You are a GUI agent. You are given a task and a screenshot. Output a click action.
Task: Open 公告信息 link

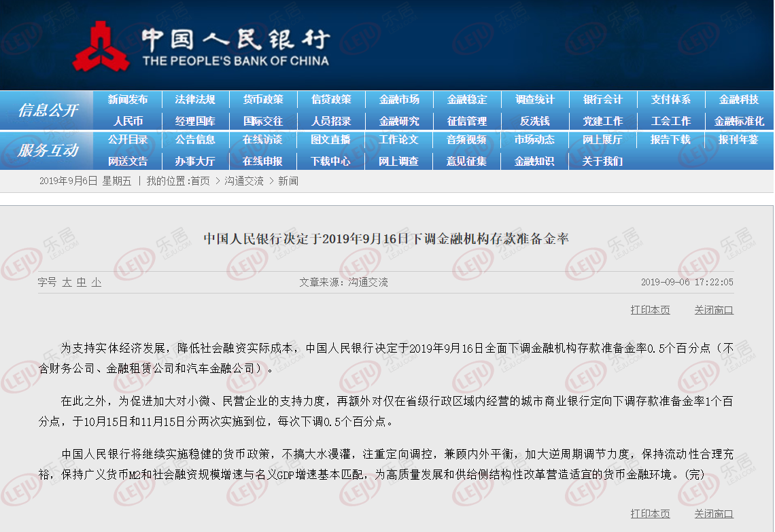click(x=195, y=140)
